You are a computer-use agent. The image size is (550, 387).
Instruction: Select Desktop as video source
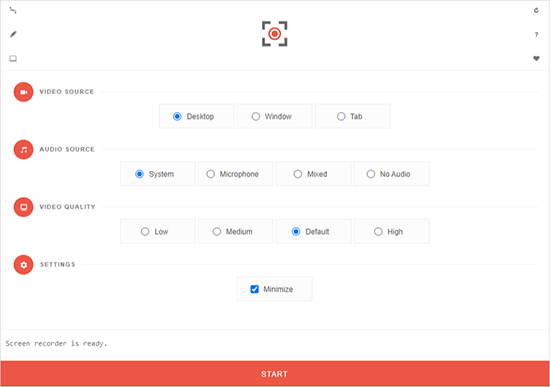[196, 116]
